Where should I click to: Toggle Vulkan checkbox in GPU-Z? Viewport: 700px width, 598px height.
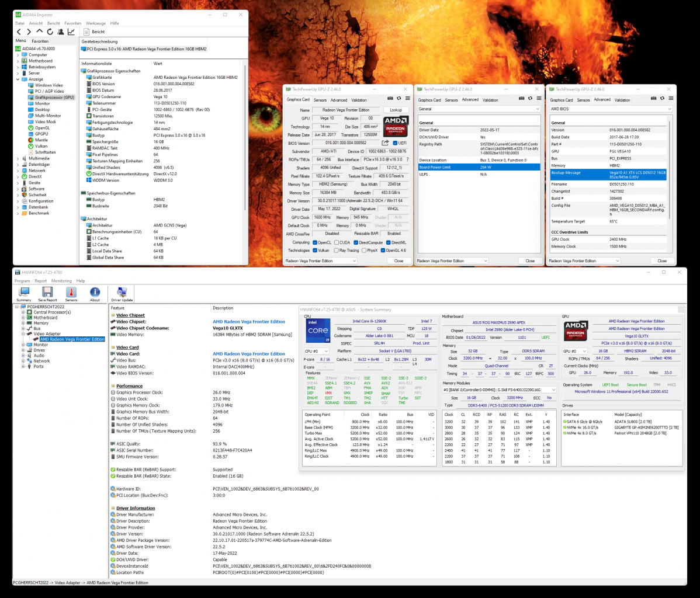point(315,251)
